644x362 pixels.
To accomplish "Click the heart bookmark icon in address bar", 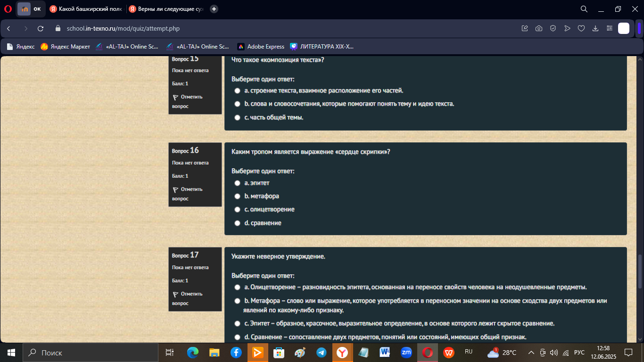I will pos(581,28).
